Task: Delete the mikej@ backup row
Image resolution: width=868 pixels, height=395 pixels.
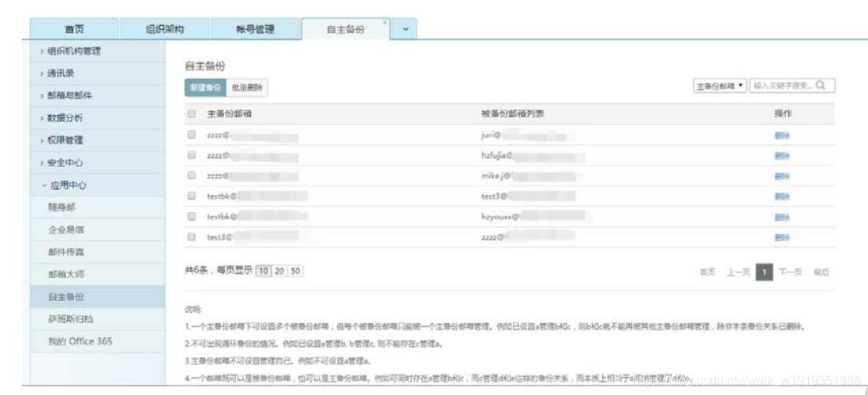Action: point(783,176)
